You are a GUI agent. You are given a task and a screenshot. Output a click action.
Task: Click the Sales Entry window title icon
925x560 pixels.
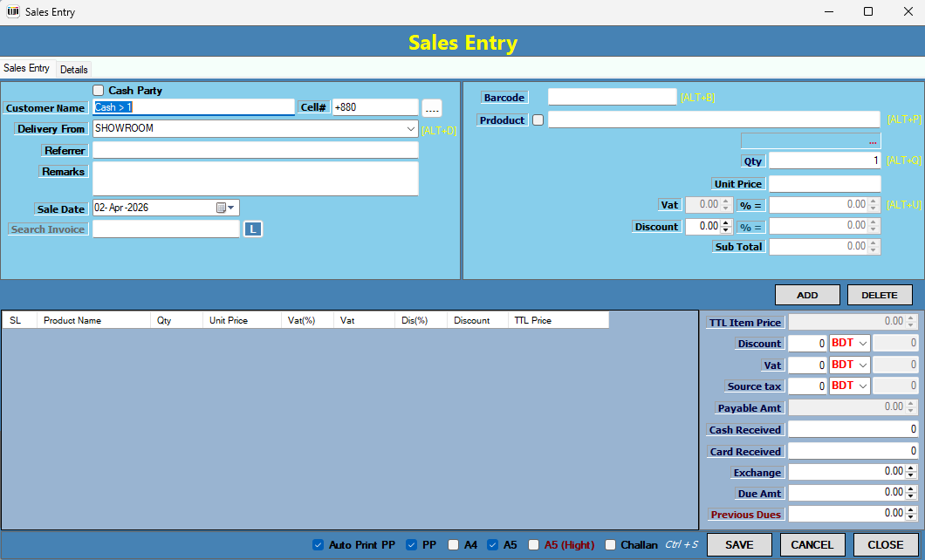point(13,11)
